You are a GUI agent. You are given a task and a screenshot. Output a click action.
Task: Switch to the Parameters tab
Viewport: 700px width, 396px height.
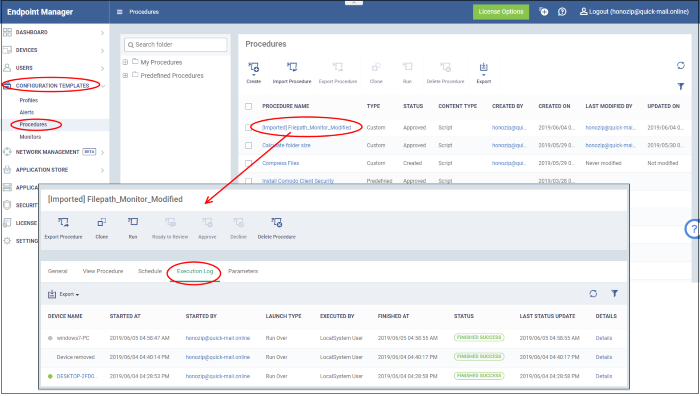pos(243,271)
